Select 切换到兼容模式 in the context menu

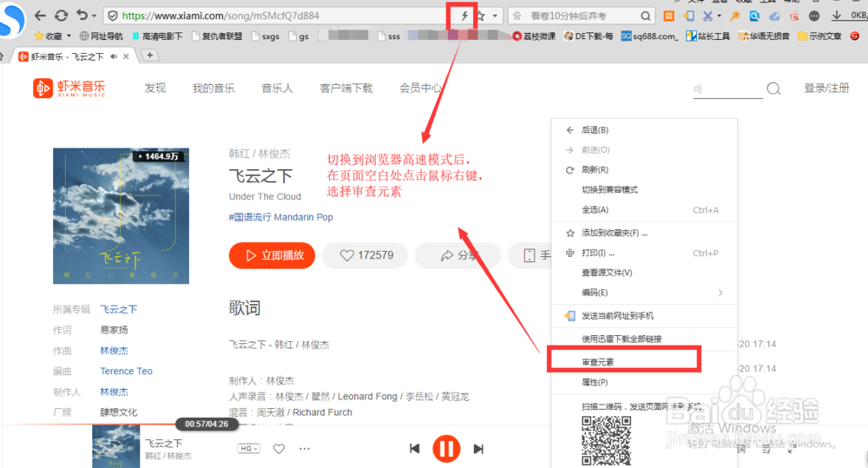[x=644, y=189]
